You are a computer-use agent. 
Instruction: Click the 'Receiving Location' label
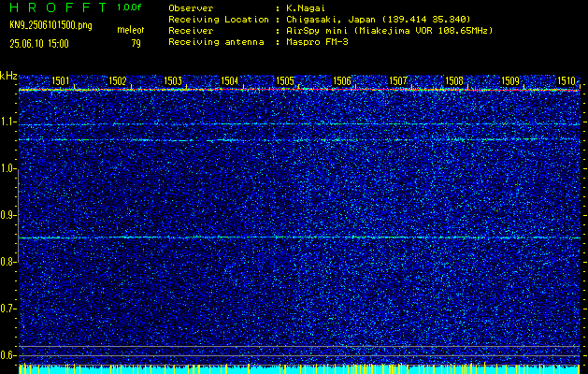pos(219,20)
